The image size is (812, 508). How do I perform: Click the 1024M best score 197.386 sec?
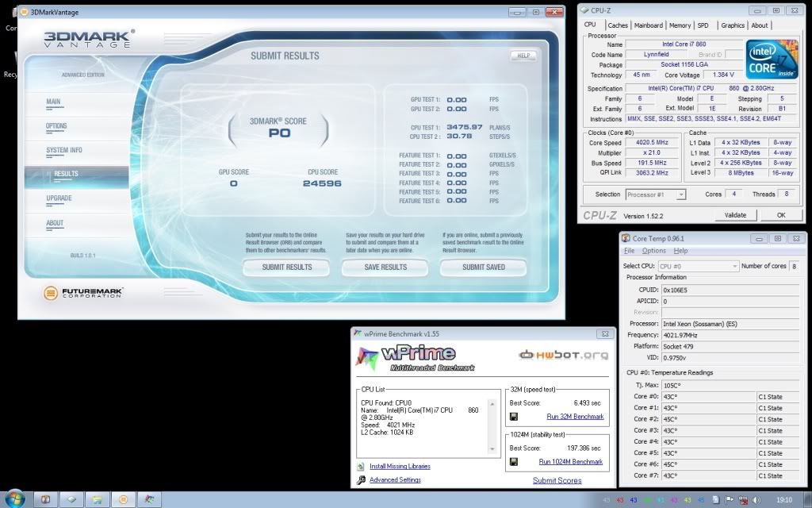tap(584, 448)
